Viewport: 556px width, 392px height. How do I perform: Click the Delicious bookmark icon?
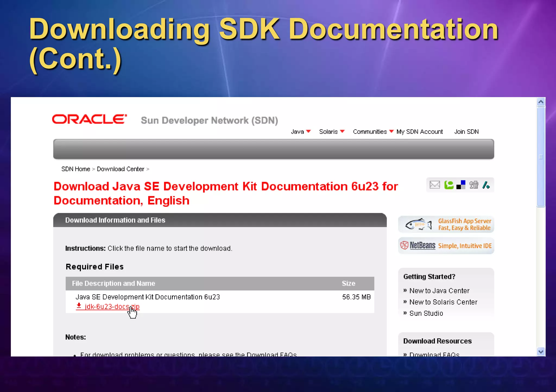pos(461,185)
